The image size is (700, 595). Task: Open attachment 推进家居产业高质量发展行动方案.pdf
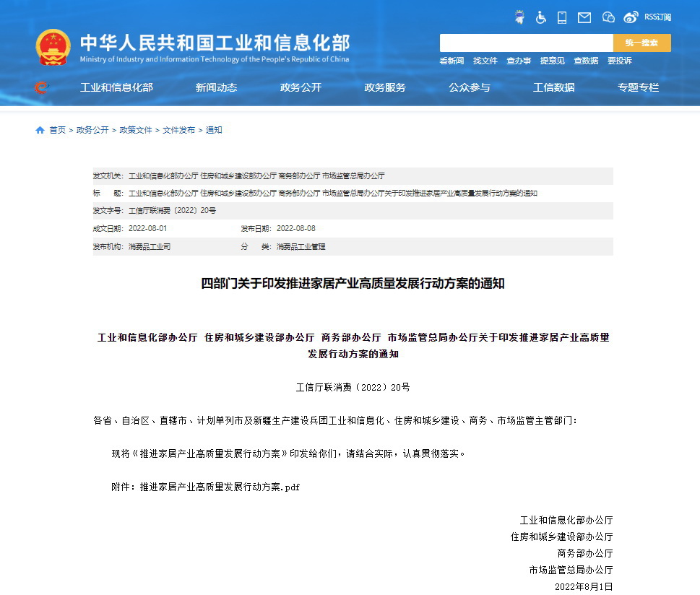coord(220,487)
